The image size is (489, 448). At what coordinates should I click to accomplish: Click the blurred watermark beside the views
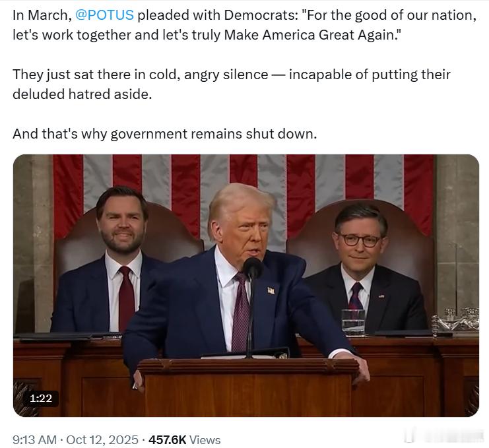pos(444,435)
